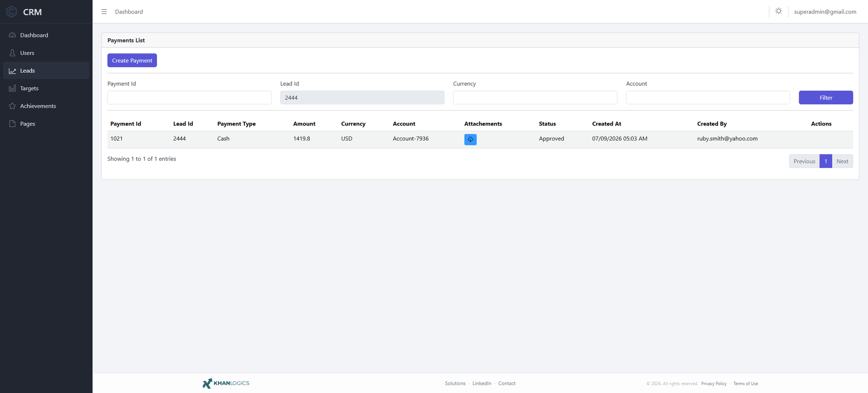Open the Privacy Policy link

coord(714,384)
